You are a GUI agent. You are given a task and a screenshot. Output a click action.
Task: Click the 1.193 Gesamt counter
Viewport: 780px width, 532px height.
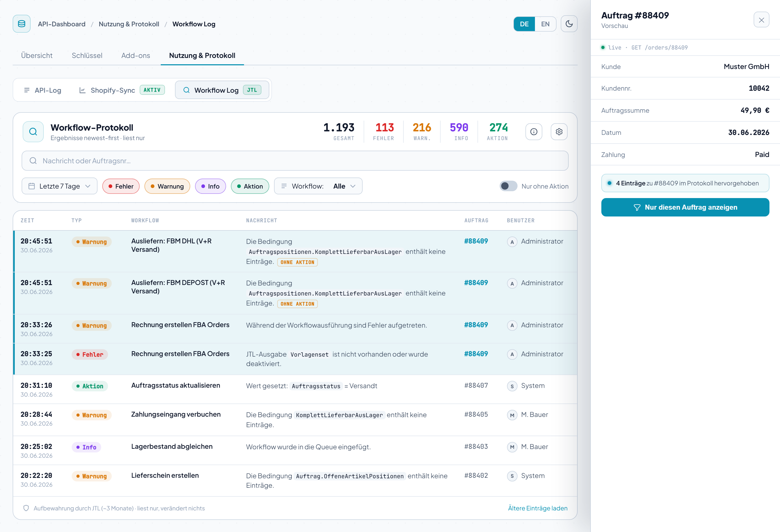pos(339,131)
